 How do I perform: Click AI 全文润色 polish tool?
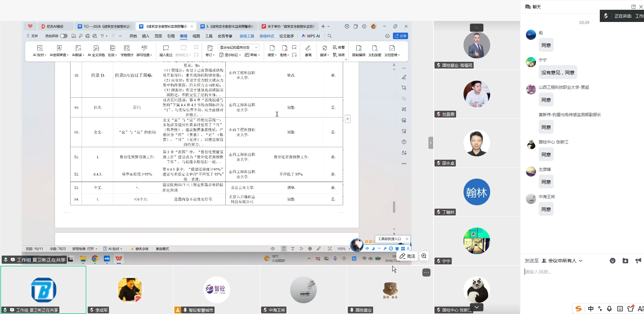[x=96, y=51]
